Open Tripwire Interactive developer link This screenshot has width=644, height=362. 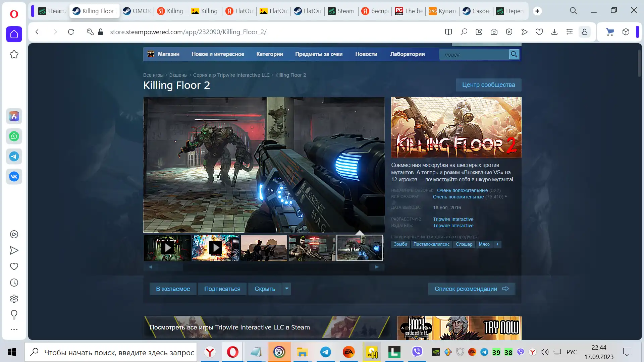pyautogui.click(x=453, y=219)
